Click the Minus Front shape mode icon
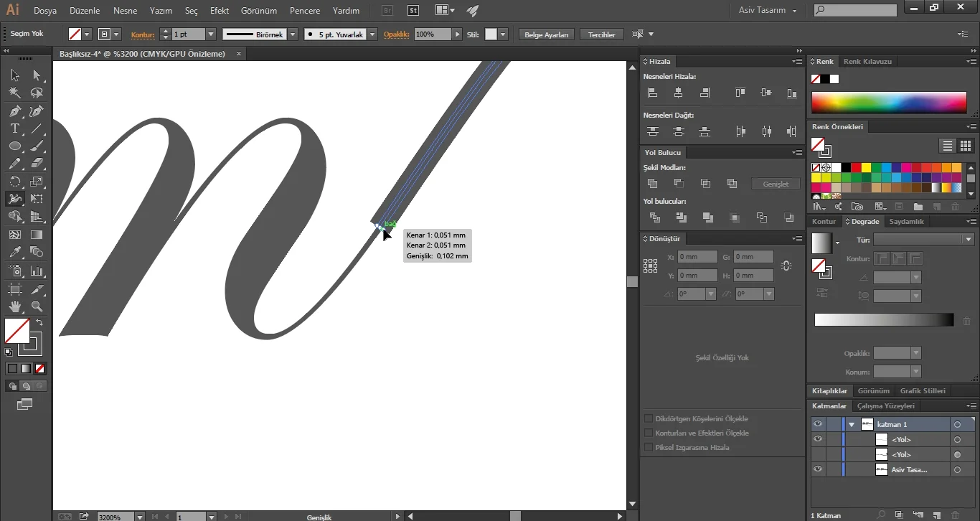Image resolution: width=980 pixels, height=521 pixels. (679, 184)
